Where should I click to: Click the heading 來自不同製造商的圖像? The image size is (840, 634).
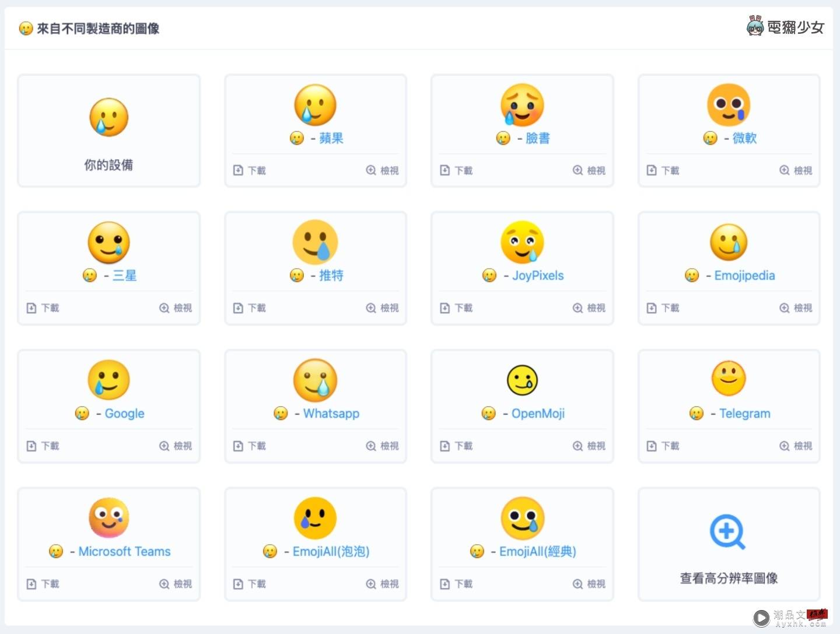[x=98, y=28]
